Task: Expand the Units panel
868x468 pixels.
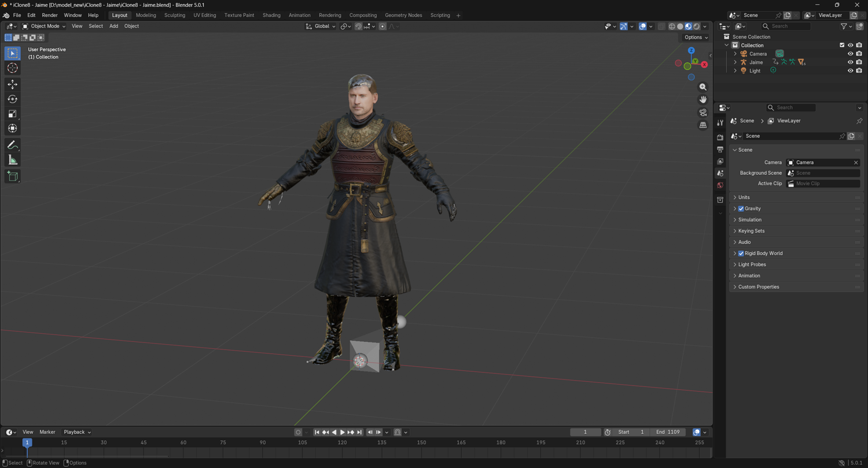Action: coord(796,197)
